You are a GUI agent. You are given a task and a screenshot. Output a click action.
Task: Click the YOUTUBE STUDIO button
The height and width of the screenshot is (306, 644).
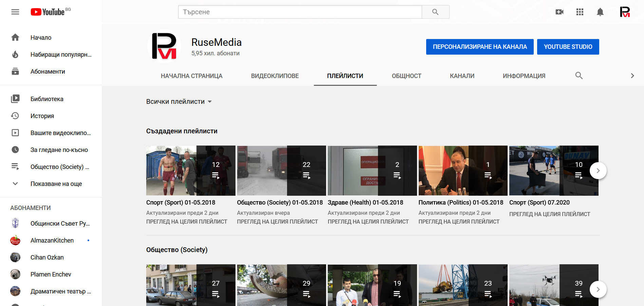568,47
